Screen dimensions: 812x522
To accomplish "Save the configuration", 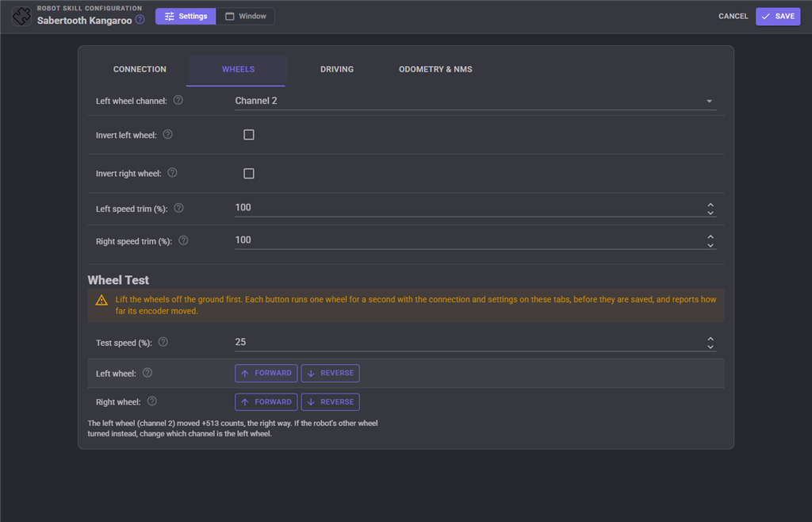I will pyautogui.click(x=778, y=17).
